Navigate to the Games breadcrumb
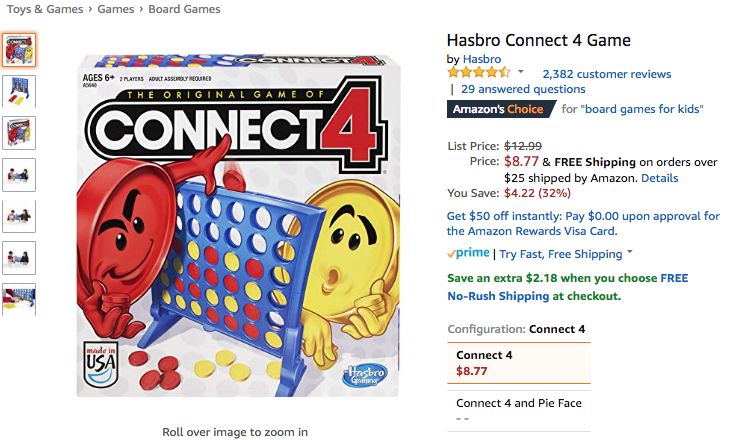This screenshot has width=744, height=440. pyautogui.click(x=116, y=10)
